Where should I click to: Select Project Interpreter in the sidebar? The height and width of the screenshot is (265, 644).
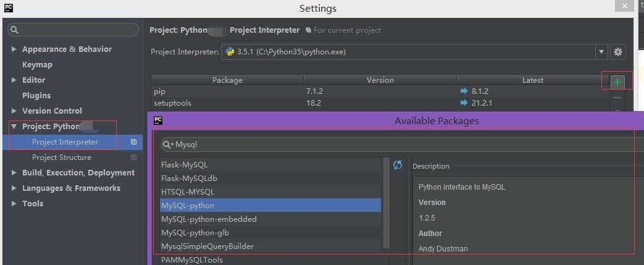(73, 142)
